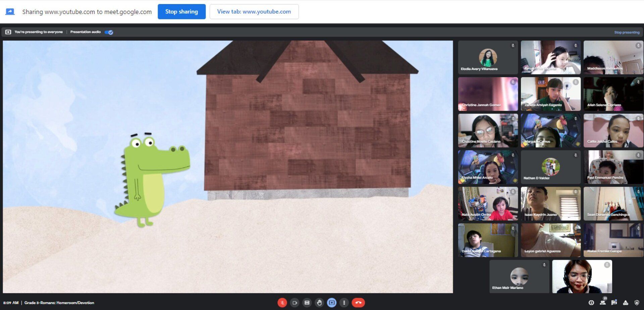Select Maddieson Romanillos's video tile
Screen dimensions: 644x310
tap(613, 57)
